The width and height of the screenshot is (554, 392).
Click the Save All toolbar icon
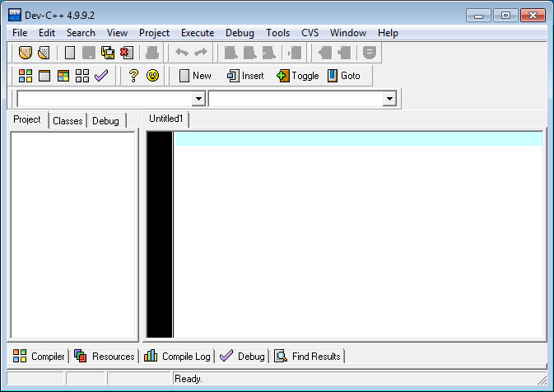[x=108, y=53]
